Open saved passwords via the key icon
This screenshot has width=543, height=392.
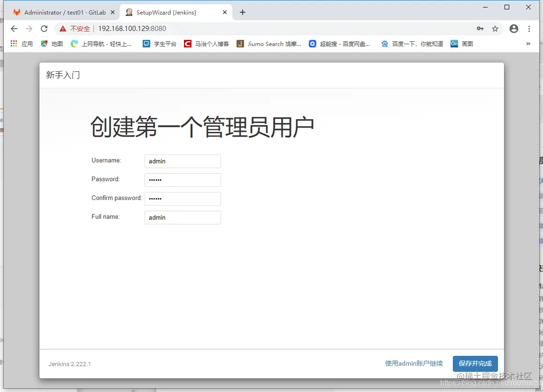tap(480, 29)
